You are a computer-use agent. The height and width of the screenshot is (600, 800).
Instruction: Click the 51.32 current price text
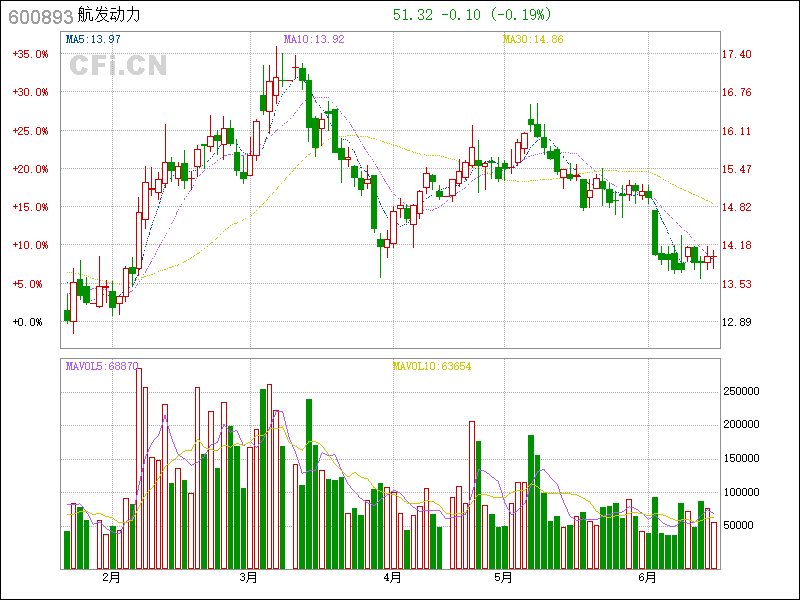click(413, 15)
